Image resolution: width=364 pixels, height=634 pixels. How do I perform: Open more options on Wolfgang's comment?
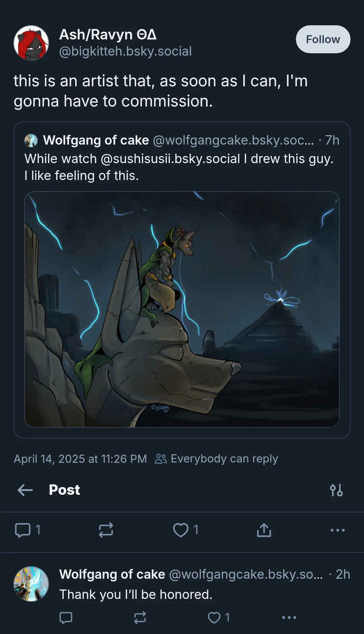(289, 617)
